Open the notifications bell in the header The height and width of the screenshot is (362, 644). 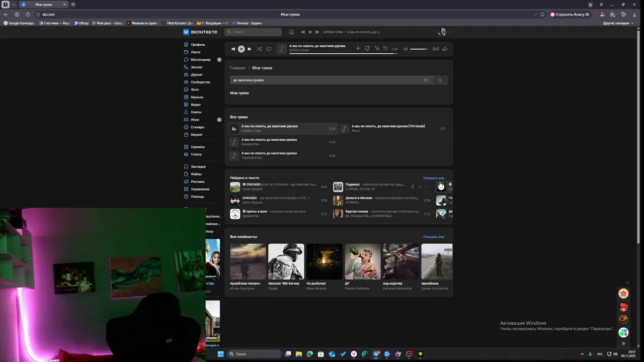pyautogui.click(x=291, y=32)
